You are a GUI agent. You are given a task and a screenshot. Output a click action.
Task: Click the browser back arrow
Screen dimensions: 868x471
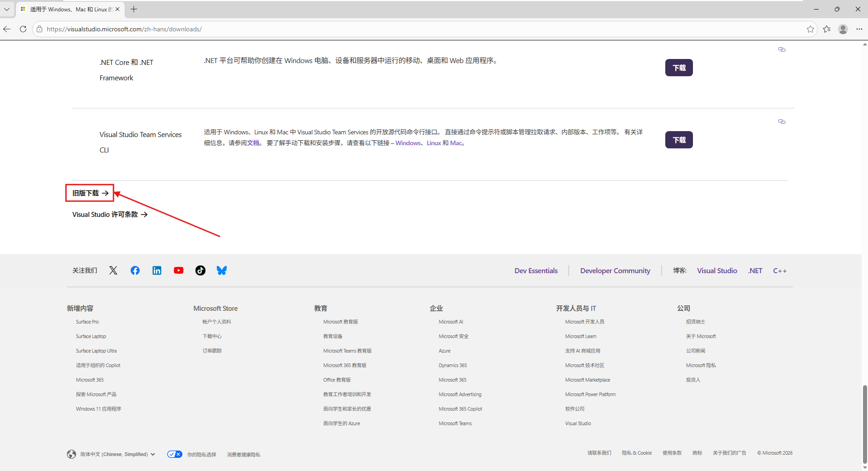pos(7,29)
